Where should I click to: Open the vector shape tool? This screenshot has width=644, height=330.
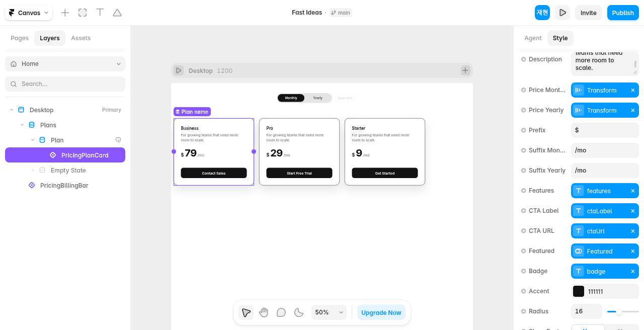tap(117, 13)
